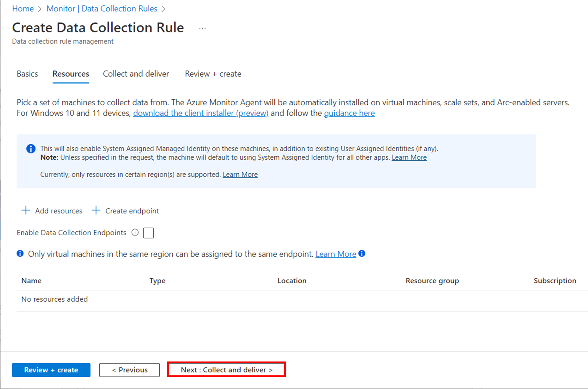Click the info icon in the blue notice banner
The height and width of the screenshot is (389, 588).
pos(30,149)
